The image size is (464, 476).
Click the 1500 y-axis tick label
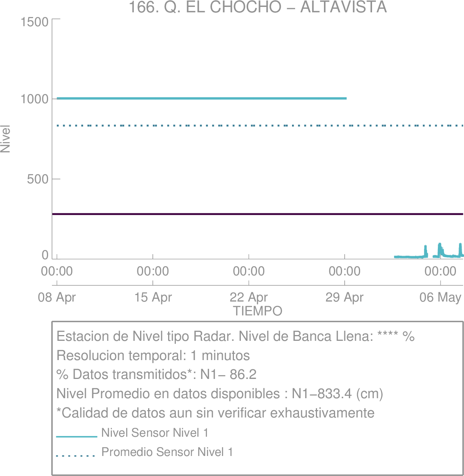pyautogui.click(x=34, y=22)
